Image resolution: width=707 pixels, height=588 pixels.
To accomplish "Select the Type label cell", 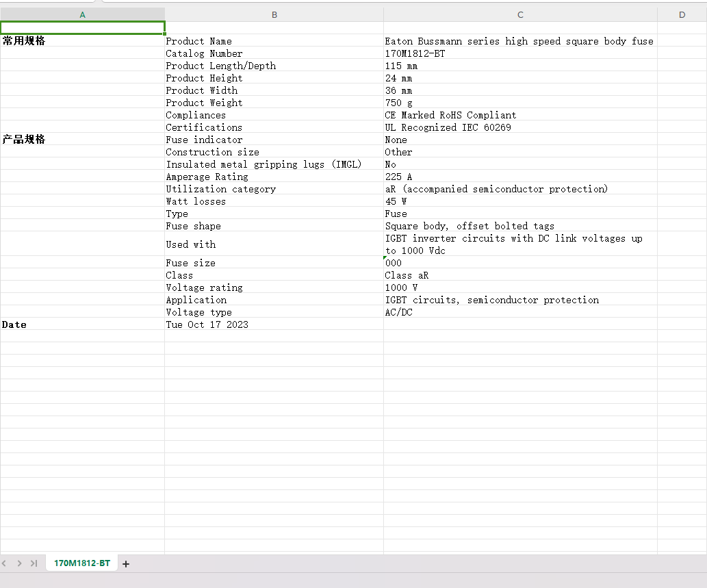I will (274, 214).
